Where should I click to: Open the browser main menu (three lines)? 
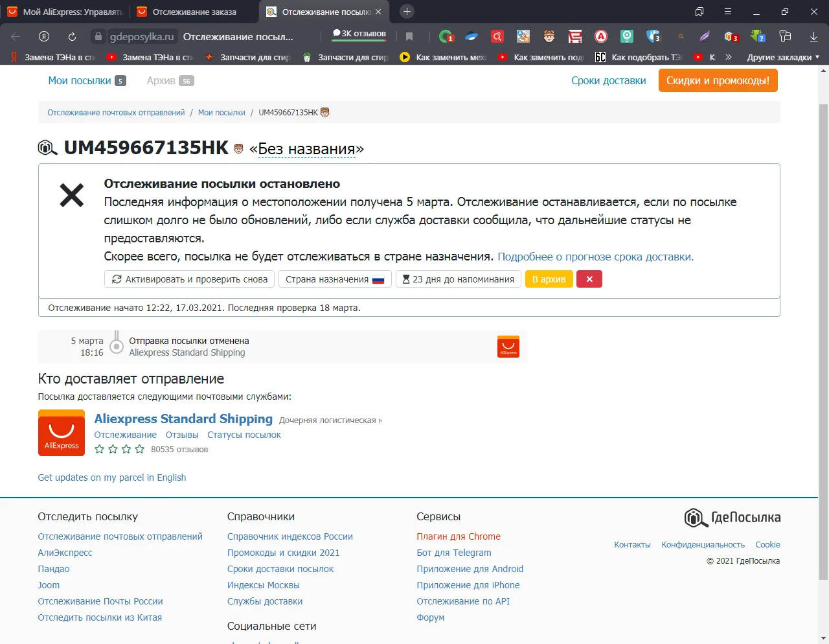[728, 12]
